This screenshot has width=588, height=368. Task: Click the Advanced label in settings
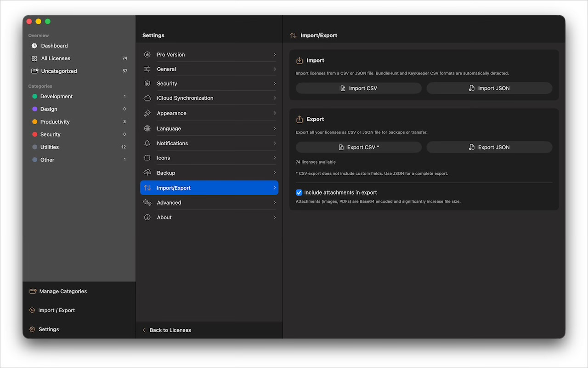(169, 202)
